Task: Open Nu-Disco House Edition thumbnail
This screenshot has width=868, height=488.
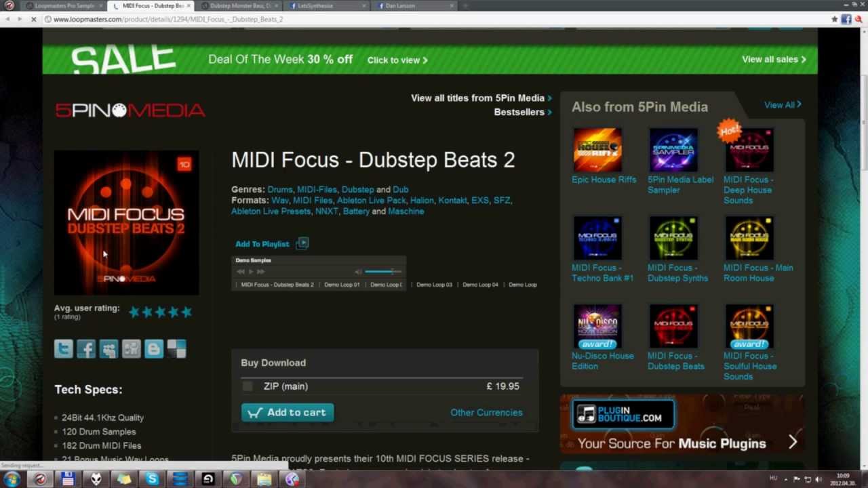Action: pyautogui.click(x=597, y=326)
